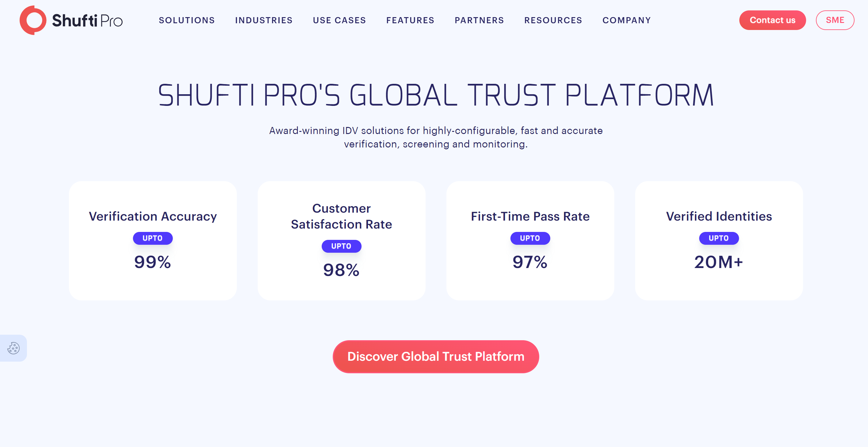Open the RESOURCES dropdown
868x447 pixels.
tap(553, 20)
